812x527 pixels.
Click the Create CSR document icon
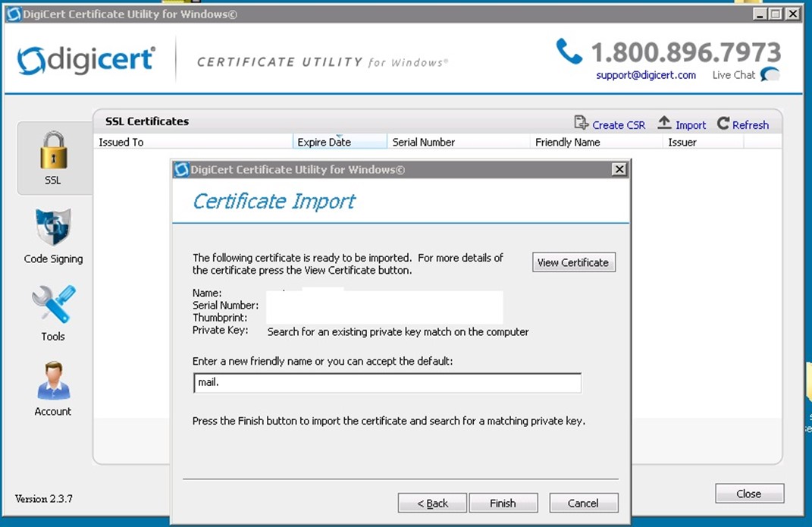click(581, 123)
